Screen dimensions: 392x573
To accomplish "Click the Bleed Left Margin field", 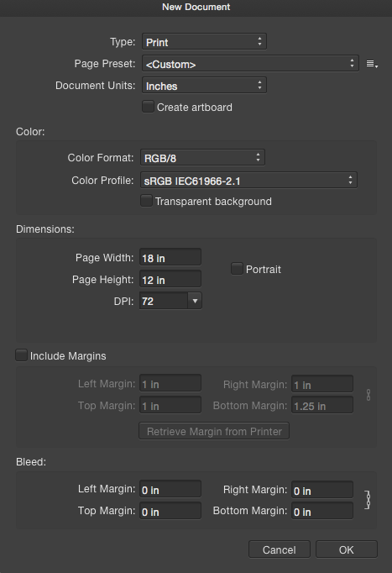I will (x=170, y=489).
